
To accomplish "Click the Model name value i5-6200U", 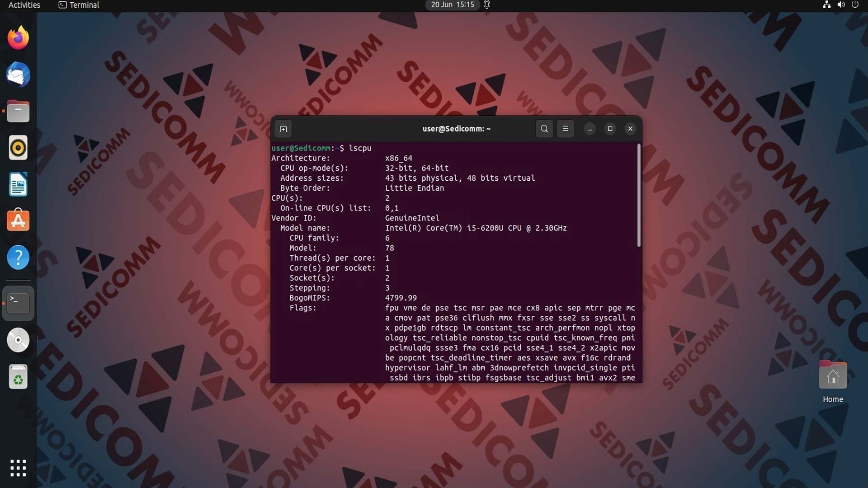I will click(x=476, y=228).
